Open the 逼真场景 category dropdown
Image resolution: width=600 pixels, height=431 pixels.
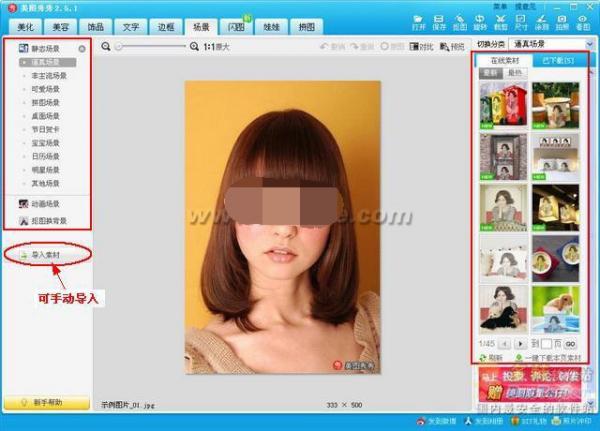click(588, 45)
